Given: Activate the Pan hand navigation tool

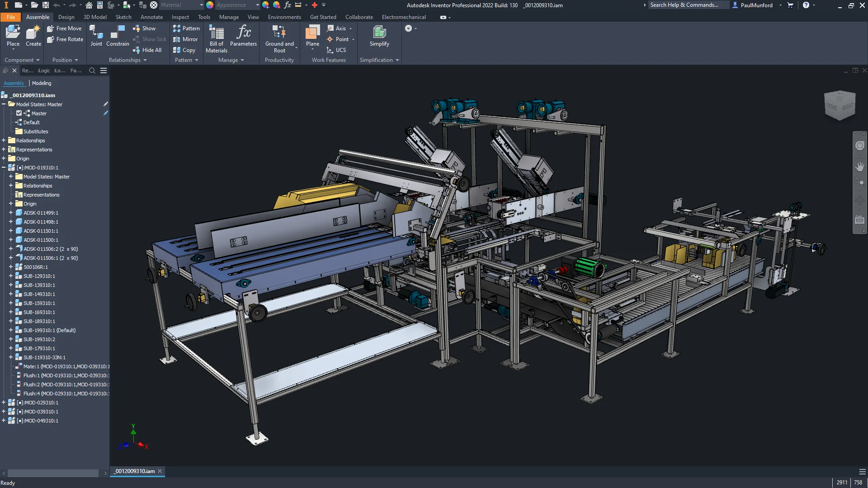Looking at the screenshot, I should tap(859, 166).
